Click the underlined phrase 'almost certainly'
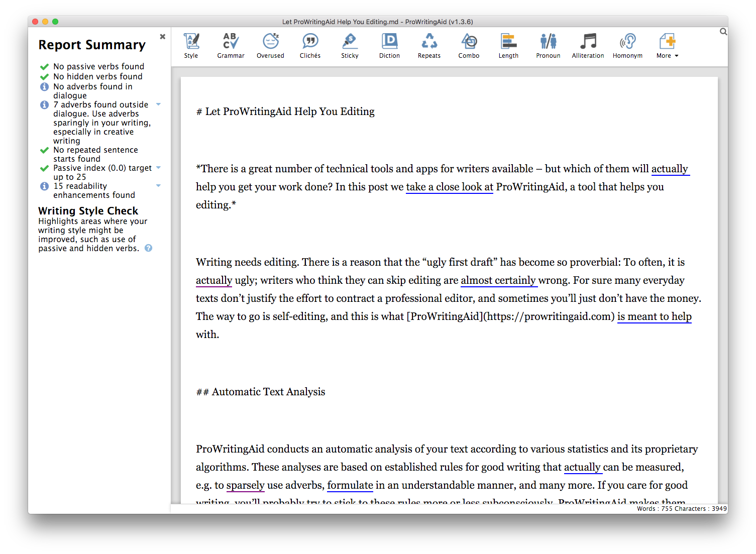756x554 pixels. tap(498, 280)
